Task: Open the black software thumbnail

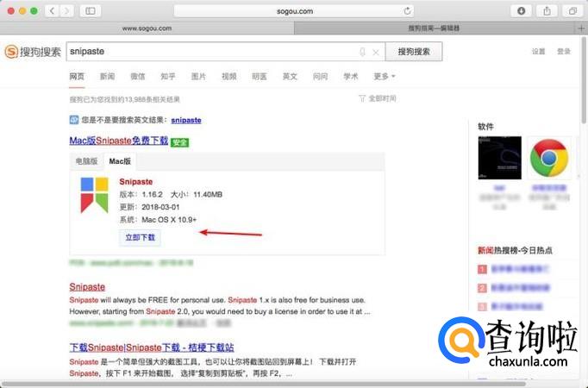Action: [499, 158]
